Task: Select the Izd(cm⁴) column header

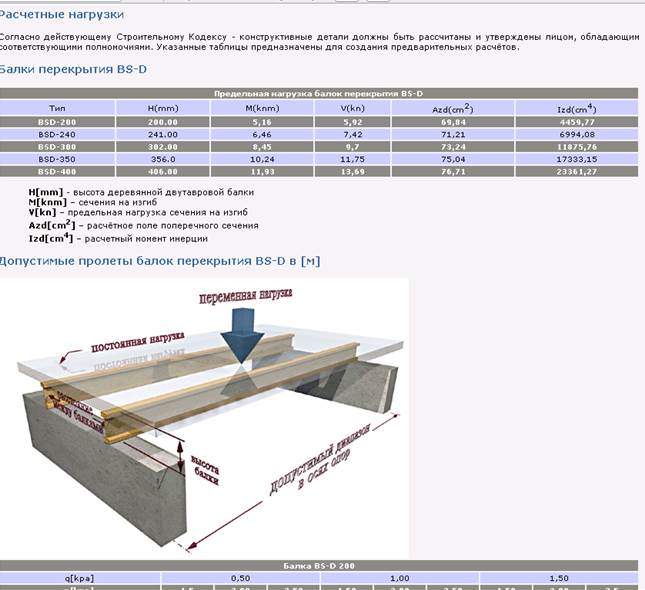Action: pyautogui.click(x=577, y=107)
